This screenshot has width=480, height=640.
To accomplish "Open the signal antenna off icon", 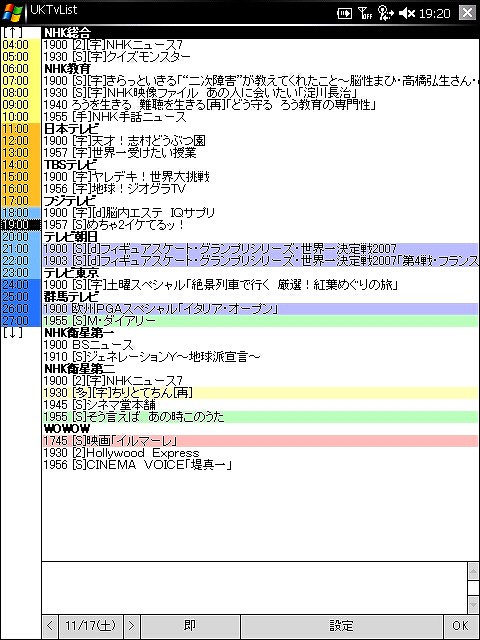I will point(364,13).
